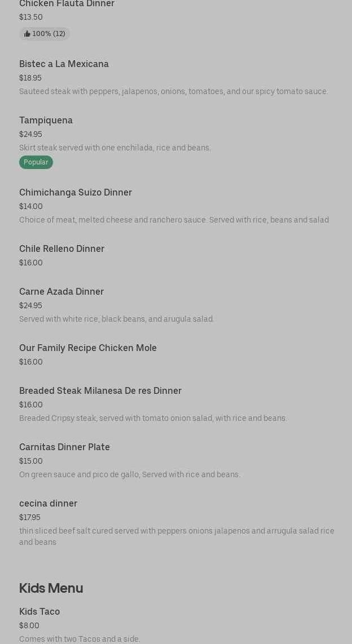
Task: Click the Popular badge under Tampiquena
Action: 36,162
